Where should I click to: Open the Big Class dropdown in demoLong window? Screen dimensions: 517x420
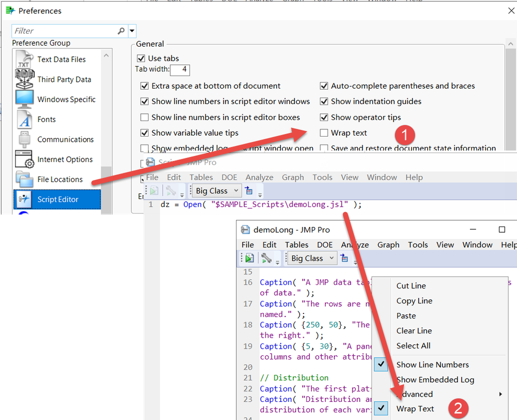pos(313,258)
